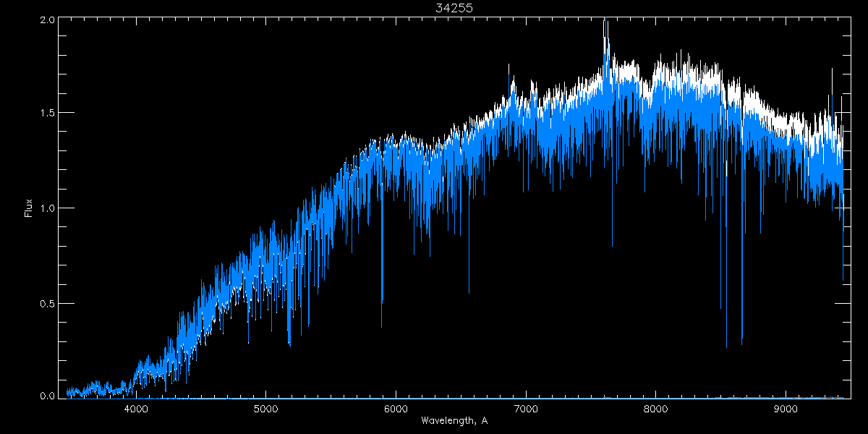Pick the deep absorption line near 5900

382,325
